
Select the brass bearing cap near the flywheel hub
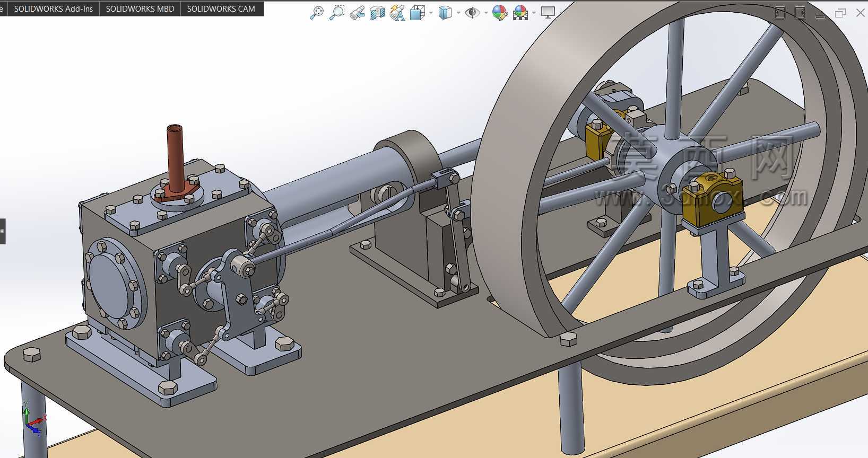tap(714, 199)
